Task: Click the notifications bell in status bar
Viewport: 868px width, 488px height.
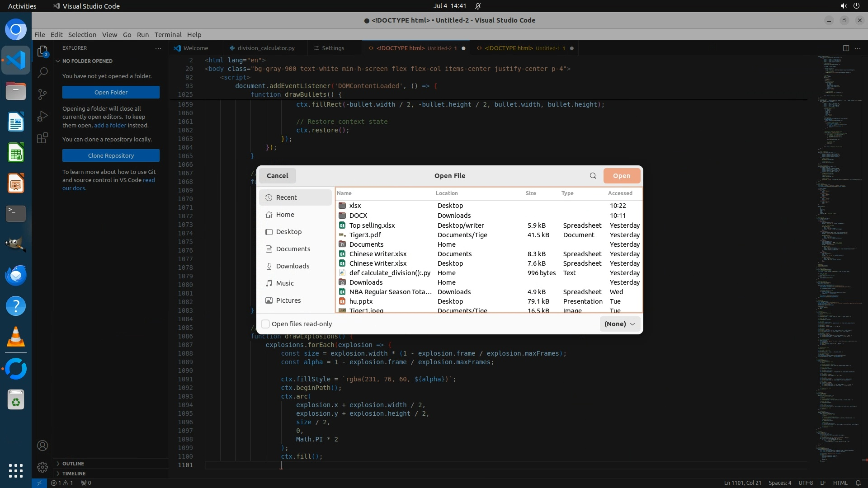Action: click(858, 483)
